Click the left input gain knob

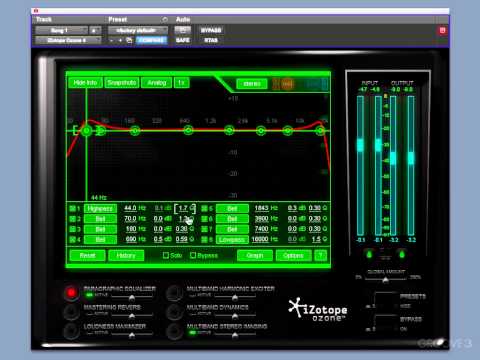pyautogui.click(x=369, y=255)
